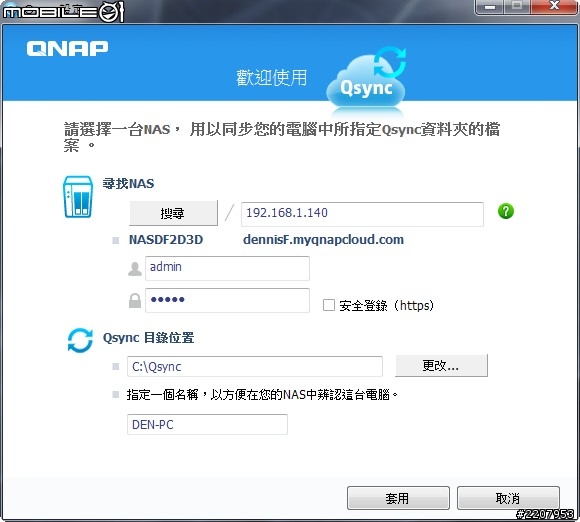This screenshot has height=522, width=580.
Task: Focus the password field
Action: pos(227,300)
